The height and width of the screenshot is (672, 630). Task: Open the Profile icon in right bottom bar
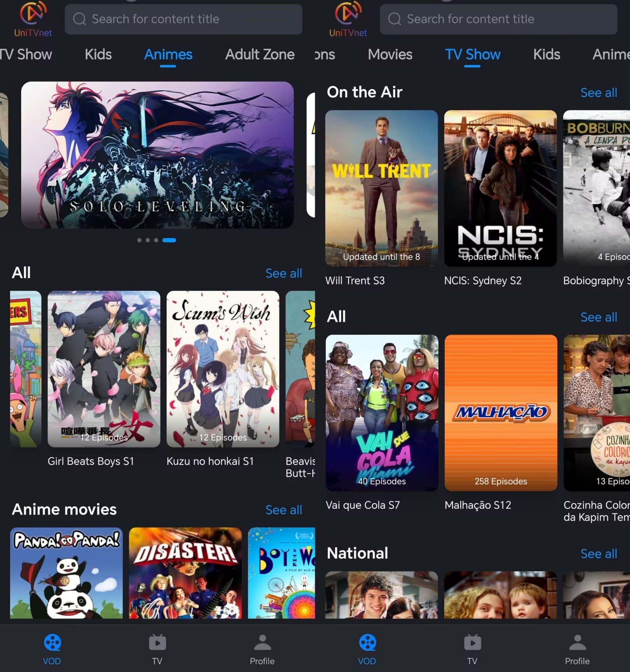click(x=577, y=643)
